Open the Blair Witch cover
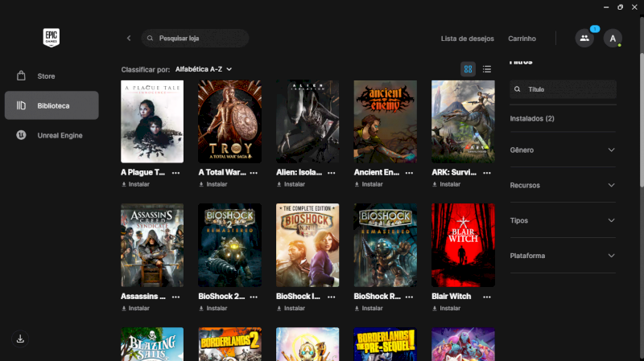The image size is (644, 361). pyautogui.click(x=463, y=245)
